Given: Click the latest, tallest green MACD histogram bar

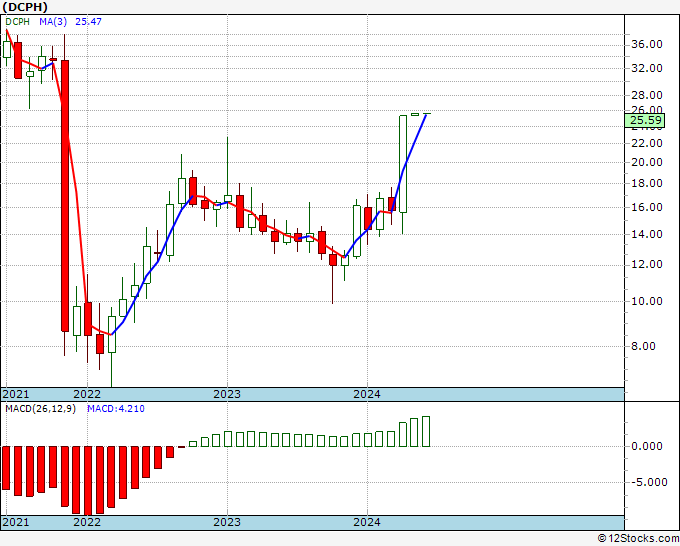Looking at the screenshot, I should click(x=426, y=432).
